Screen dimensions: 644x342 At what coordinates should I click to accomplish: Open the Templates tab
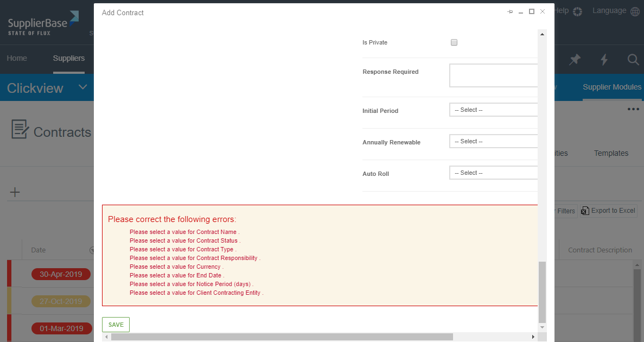pyautogui.click(x=611, y=153)
